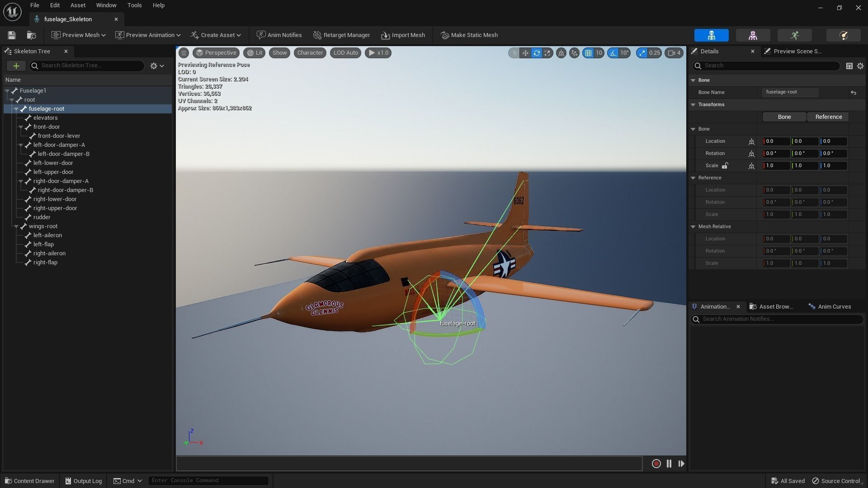Toggle surface snapping in viewport

[x=574, y=53]
